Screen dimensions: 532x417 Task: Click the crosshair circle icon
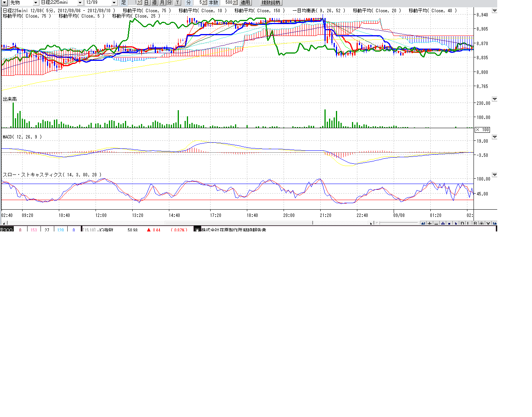[482, 224]
